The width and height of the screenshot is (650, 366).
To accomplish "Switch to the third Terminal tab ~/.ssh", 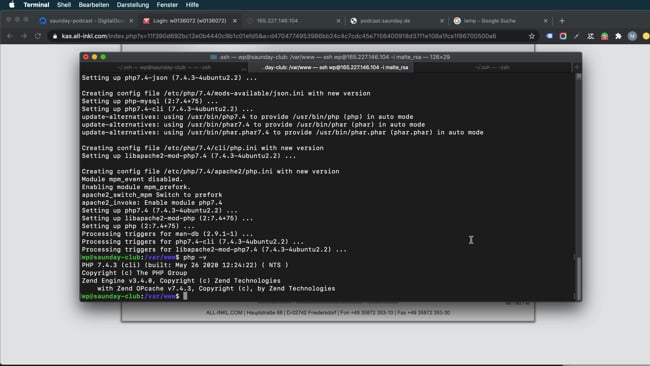I will [492, 67].
